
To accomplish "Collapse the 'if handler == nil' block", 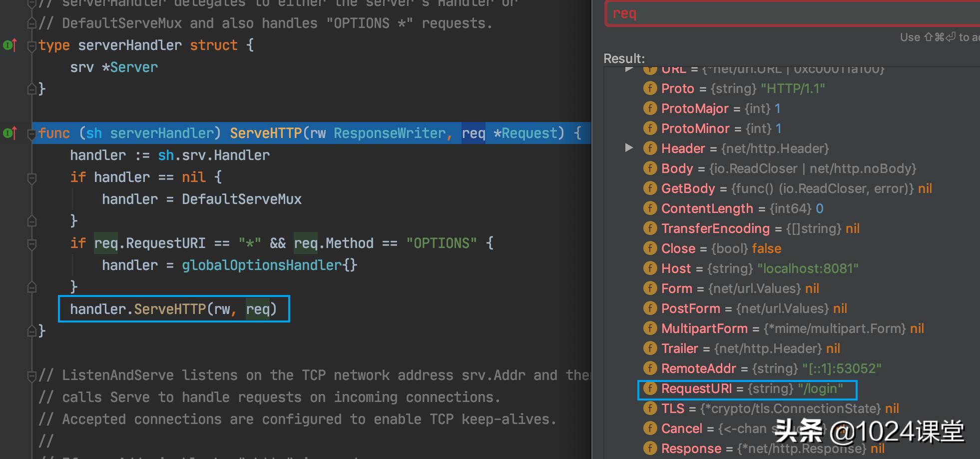I will [32, 177].
